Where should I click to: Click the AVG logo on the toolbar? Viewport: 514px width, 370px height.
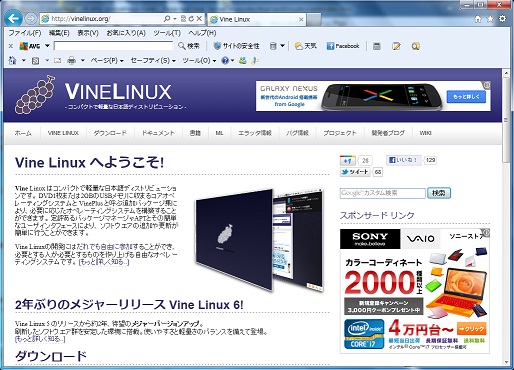pos(30,46)
